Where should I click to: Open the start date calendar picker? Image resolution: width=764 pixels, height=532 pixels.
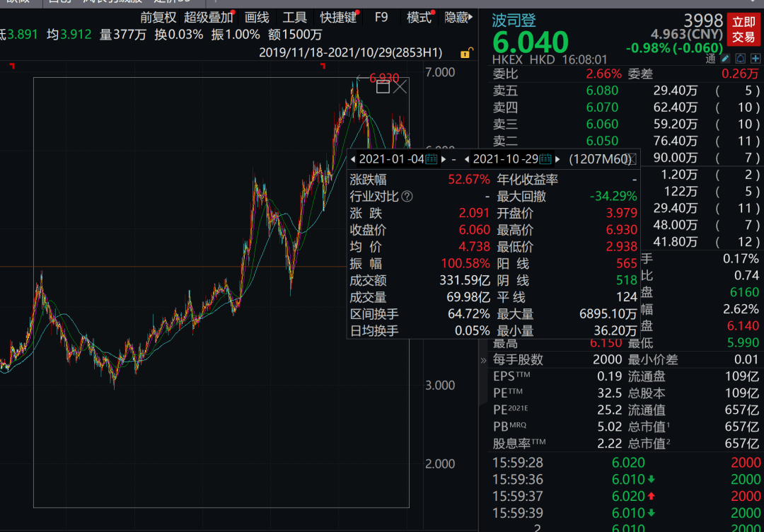[432, 158]
